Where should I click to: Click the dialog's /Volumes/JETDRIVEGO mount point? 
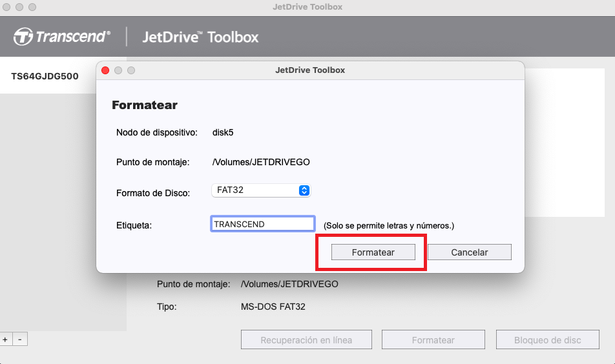pos(261,162)
